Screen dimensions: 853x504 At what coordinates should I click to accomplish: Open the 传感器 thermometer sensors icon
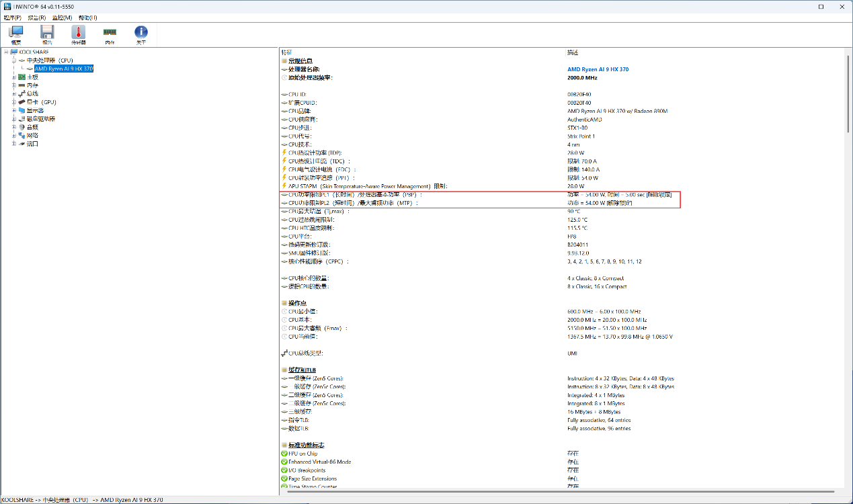pos(79,34)
